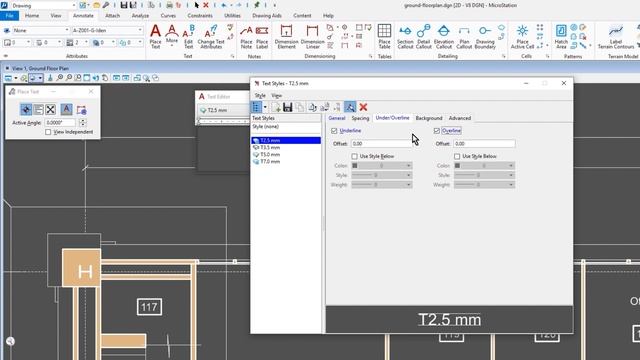640x360 pixels.
Task: Activate the Dimension Element tool
Action: 286,37
